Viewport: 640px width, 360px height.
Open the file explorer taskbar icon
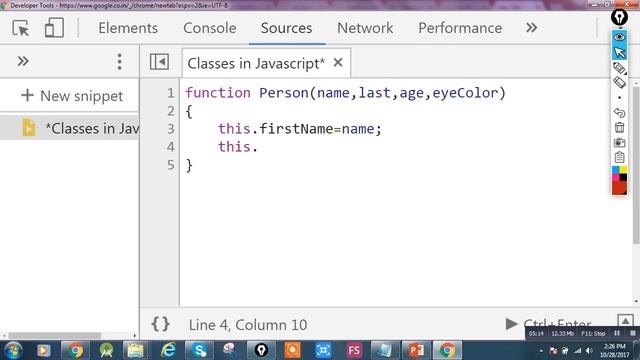point(136,350)
